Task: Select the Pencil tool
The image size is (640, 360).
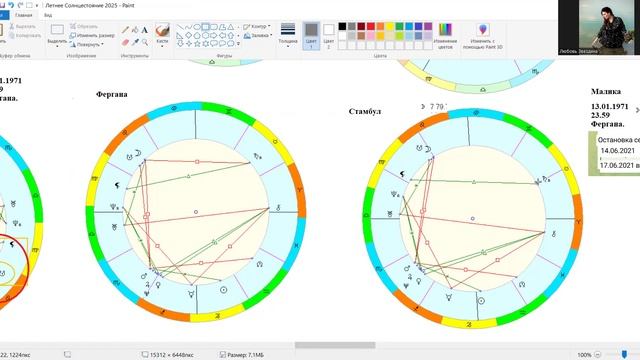Action: [125, 30]
